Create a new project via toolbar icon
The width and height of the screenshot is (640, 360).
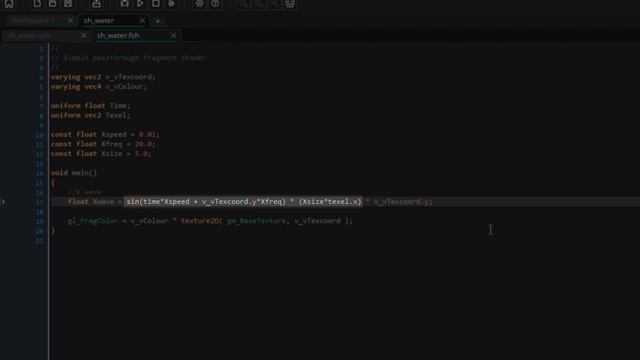tap(37, 4)
